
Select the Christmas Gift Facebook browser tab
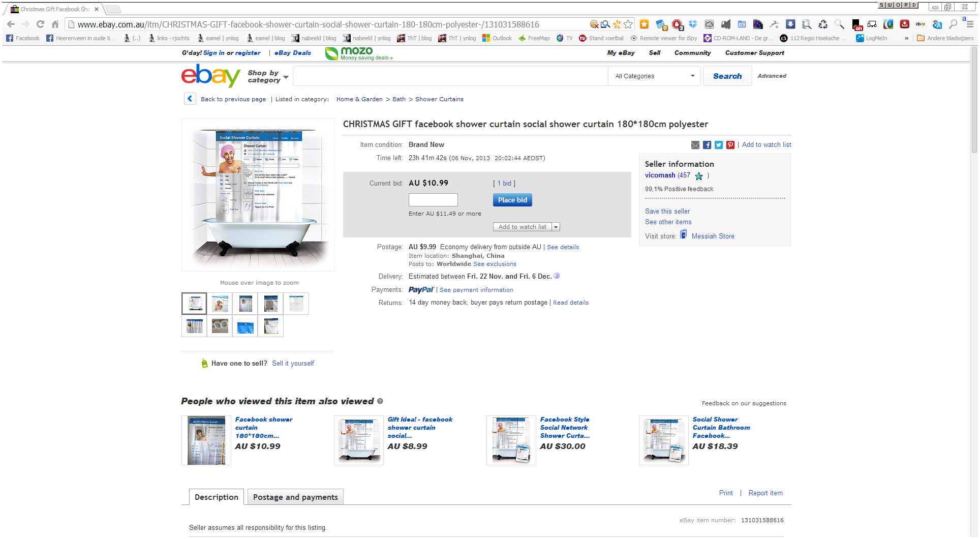(x=54, y=9)
